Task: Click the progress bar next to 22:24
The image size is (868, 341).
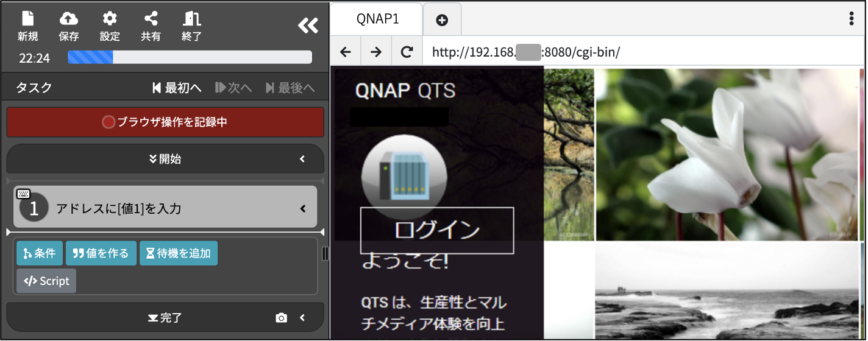Action: 190,57
